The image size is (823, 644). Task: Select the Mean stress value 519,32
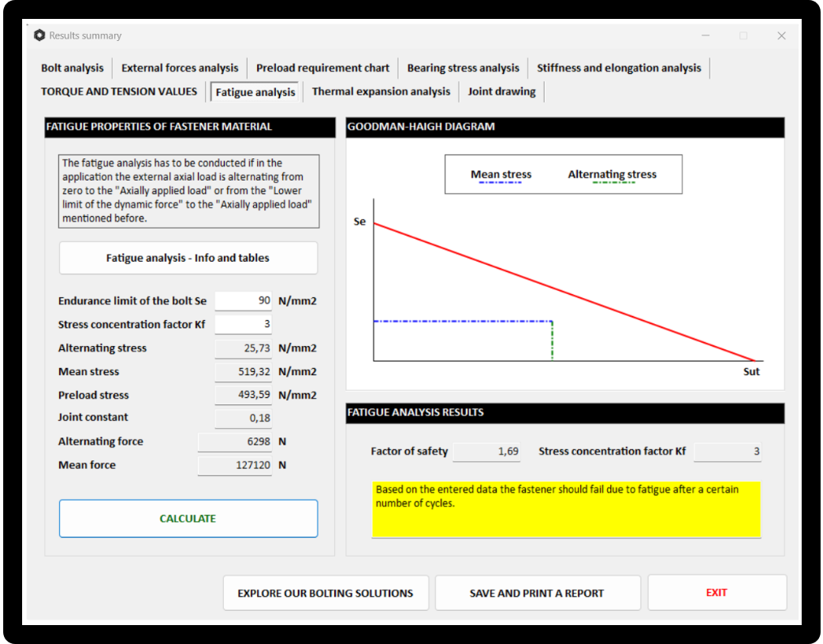click(243, 371)
